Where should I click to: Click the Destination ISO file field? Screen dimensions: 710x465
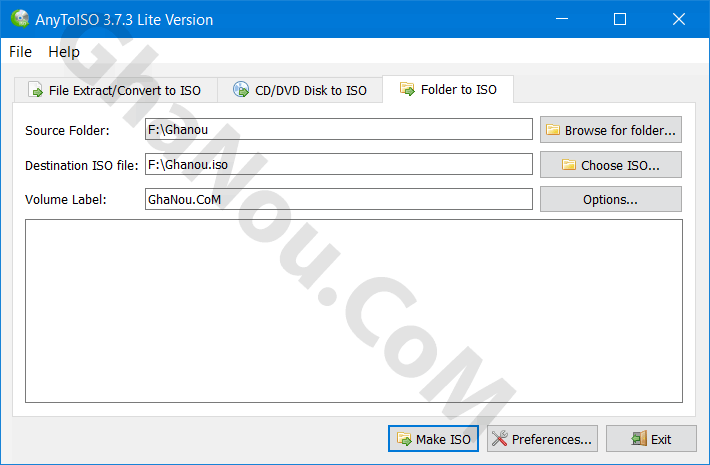pyautogui.click(x=339, y=164)
